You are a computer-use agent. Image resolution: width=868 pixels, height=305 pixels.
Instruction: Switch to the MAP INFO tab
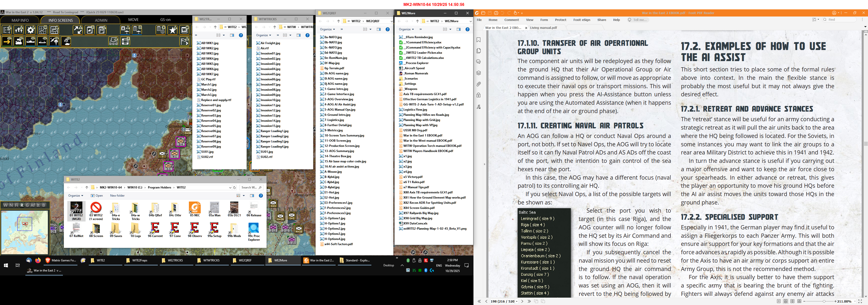20,20
